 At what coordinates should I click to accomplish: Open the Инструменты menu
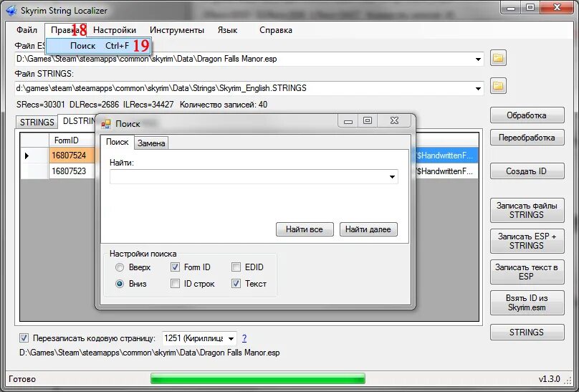tap(177, 30)
